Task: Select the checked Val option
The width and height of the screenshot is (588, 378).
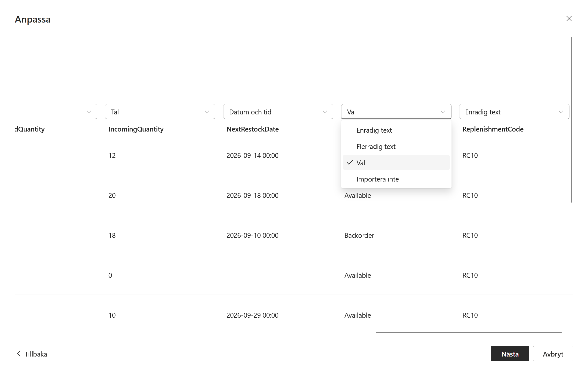Action: (396, 163)
